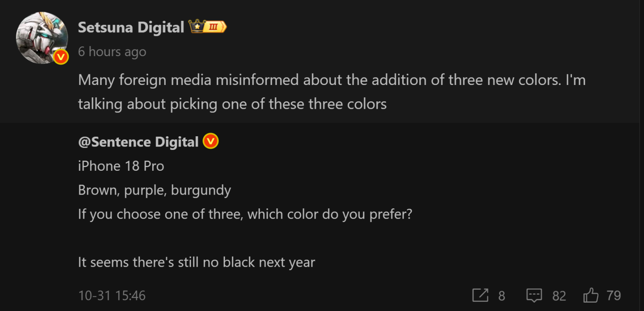Viewport: 644px width, 311px height.
Task: Click the verified badge beside @Sentence Digital
Action: coord(211,142)
